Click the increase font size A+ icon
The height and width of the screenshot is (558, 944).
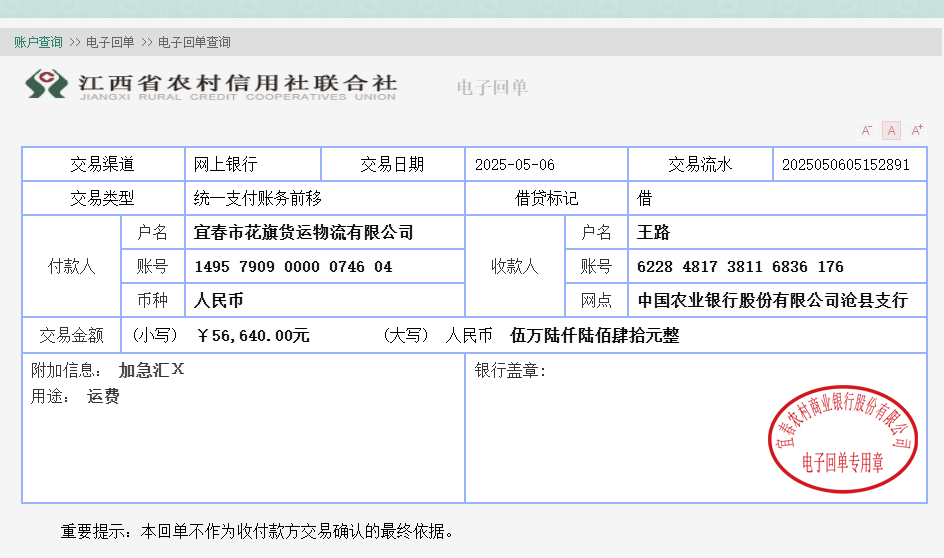click(917, 130)
